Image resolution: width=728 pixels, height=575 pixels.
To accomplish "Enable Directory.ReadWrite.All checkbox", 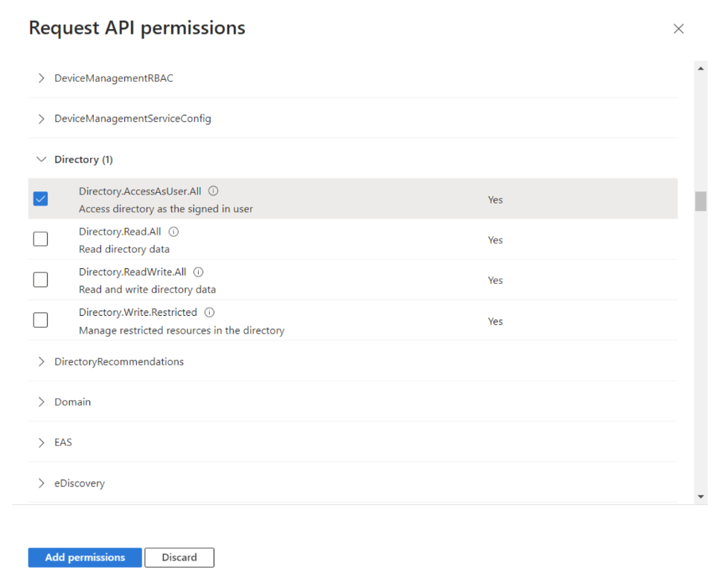I will (40, 279).
